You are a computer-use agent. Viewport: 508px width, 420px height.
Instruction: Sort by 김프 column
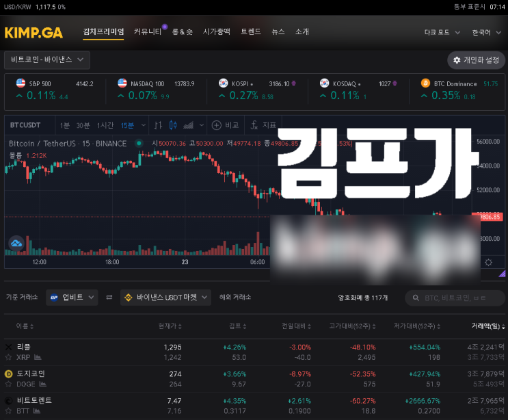237,326
